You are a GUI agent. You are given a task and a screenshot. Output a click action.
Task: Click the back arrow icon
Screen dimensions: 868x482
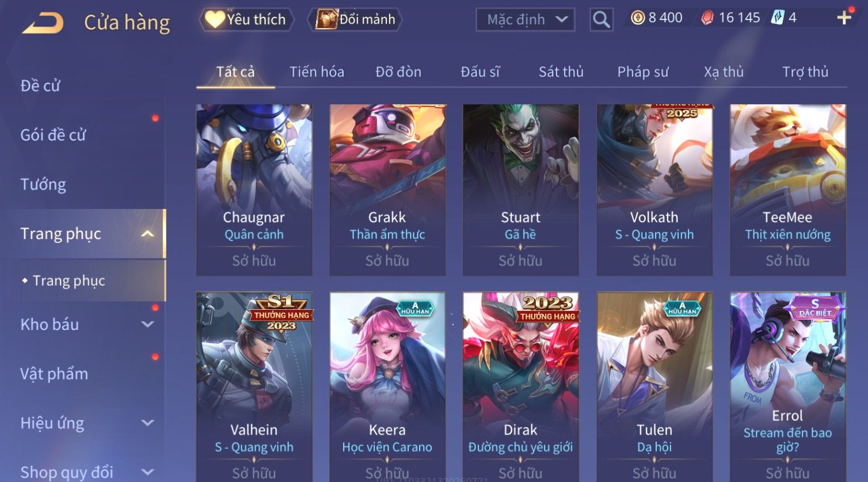pos(43,23)
